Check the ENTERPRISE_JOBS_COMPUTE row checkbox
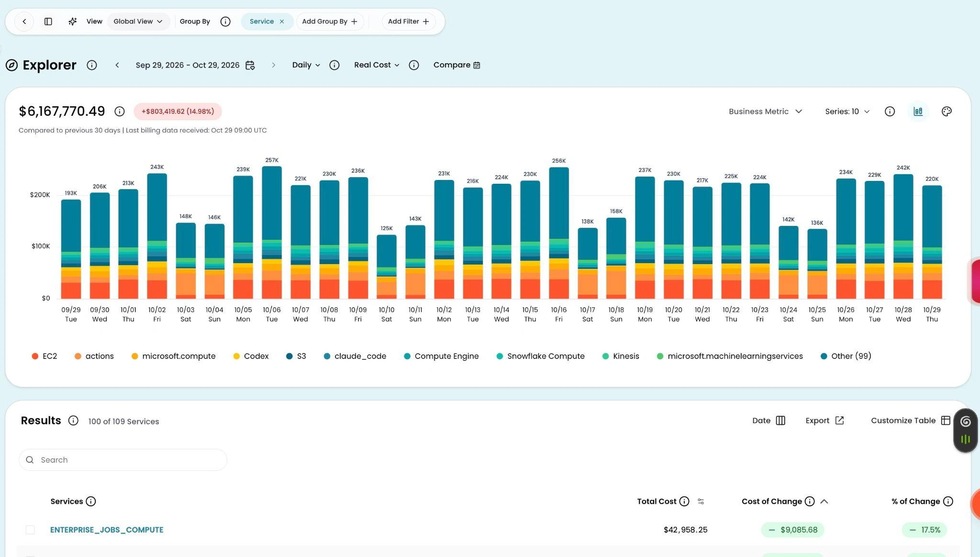Image resolution: width=980 pixels, height=557 pixels. pyautogui.click(x=30, y=530)
